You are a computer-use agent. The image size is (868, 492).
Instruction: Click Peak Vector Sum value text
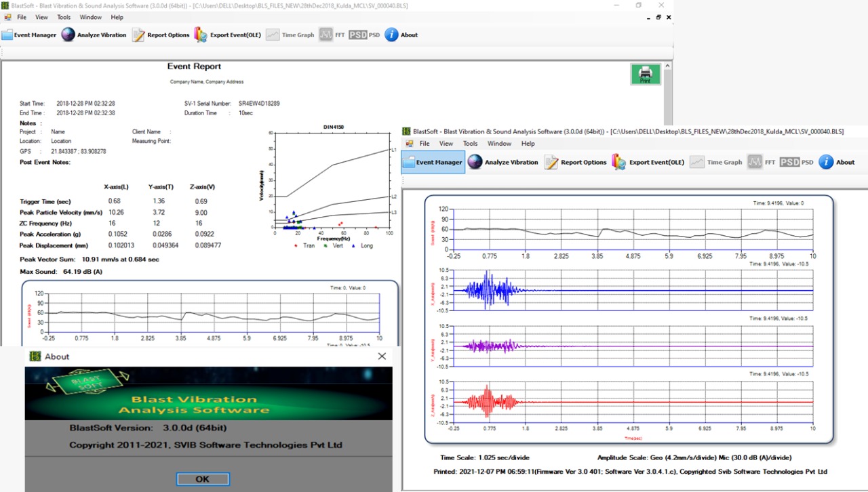click(x=121, y=260)
